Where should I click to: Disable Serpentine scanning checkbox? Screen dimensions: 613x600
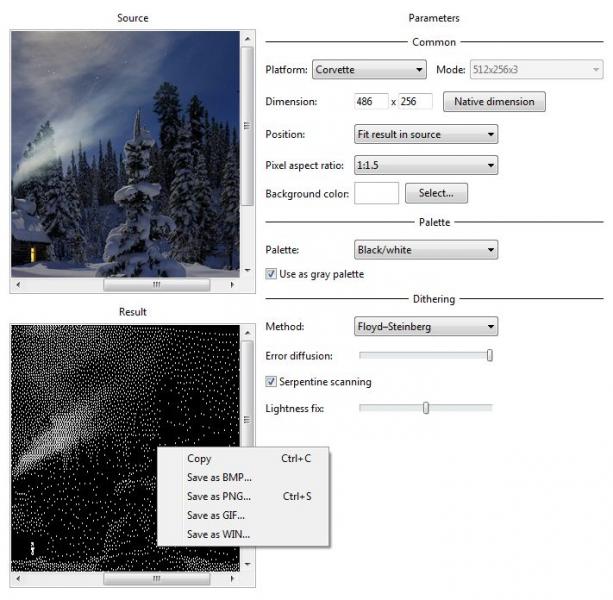coord(271,382)
